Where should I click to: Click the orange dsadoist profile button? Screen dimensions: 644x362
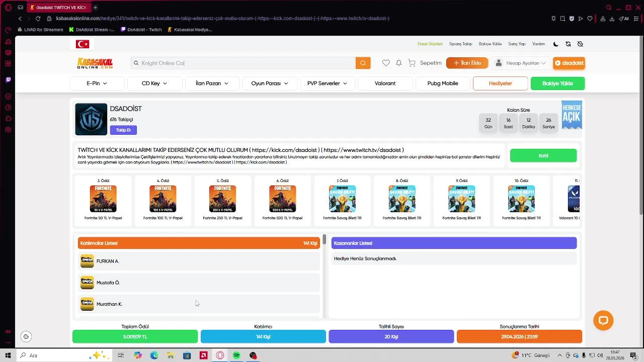(x=569, y=63)
